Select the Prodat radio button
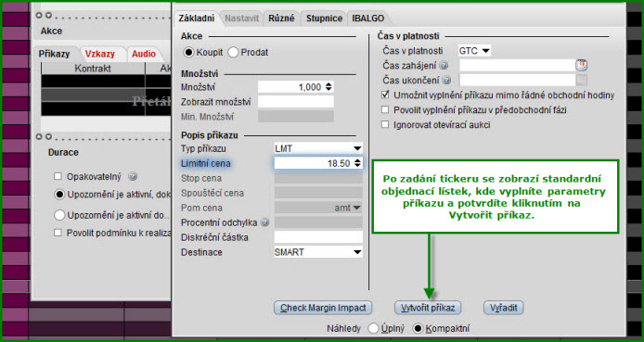 pos(233,53)
